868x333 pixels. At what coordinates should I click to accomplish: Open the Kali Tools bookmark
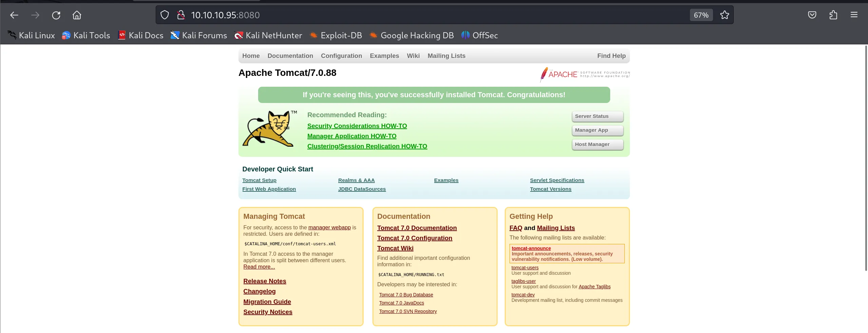click(x=86, y=35)
